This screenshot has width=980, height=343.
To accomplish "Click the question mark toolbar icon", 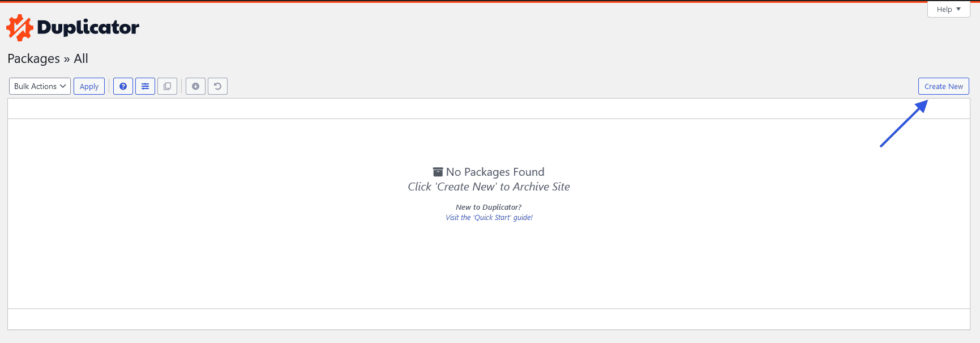I will pos(123,86).
